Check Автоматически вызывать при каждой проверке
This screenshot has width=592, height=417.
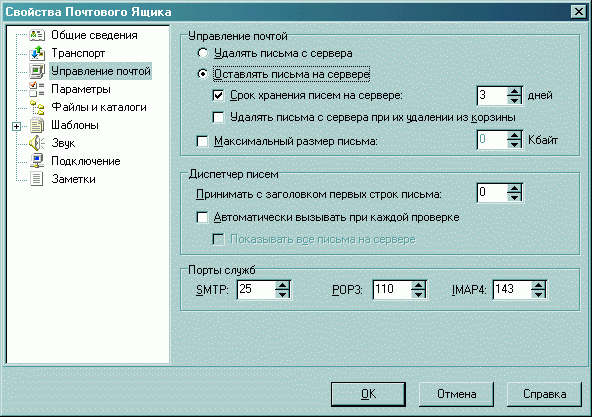(202, 218)
